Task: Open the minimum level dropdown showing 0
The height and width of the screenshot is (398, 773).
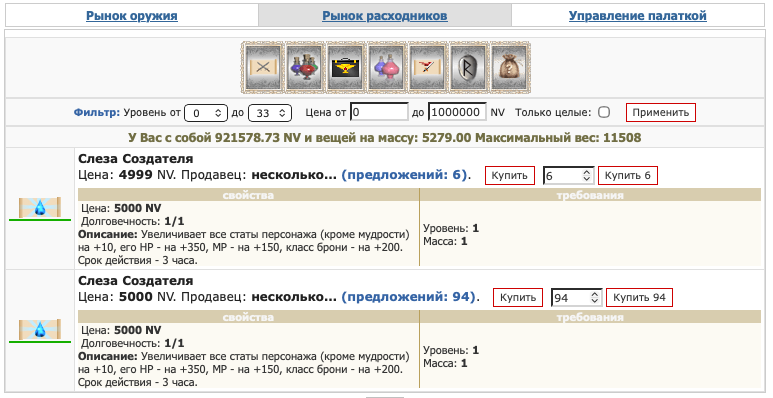Action: pos(206,113)
